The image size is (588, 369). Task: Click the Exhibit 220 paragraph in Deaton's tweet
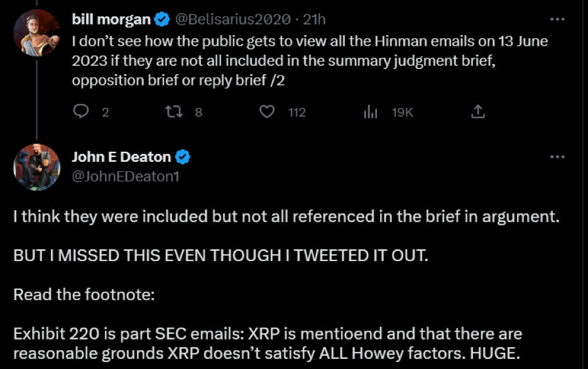coord(267,343)
